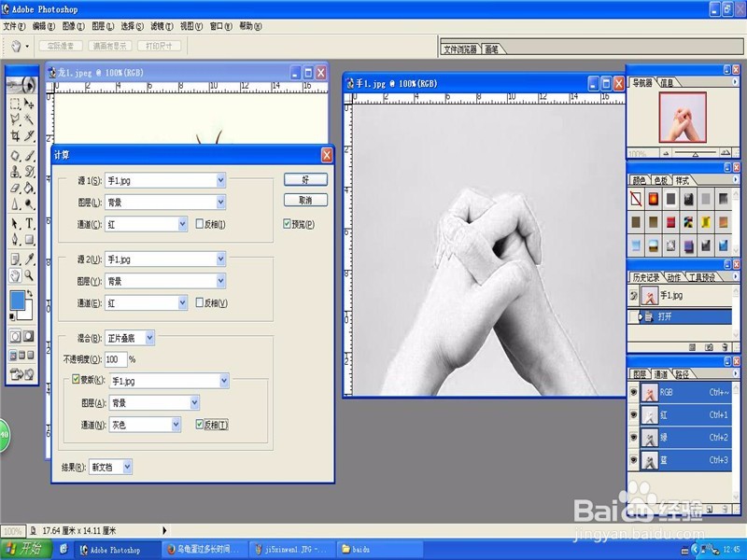Select the Shape tool

[30, 239]
